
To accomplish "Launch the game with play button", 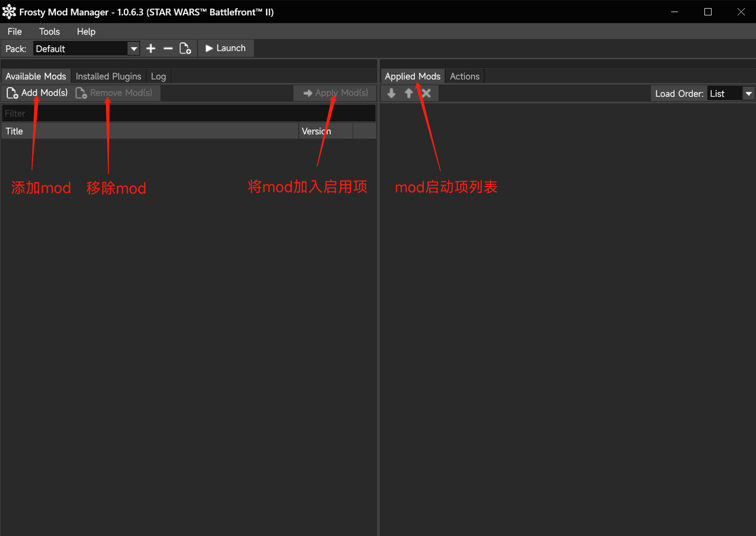I will click(x=226, y=48).
